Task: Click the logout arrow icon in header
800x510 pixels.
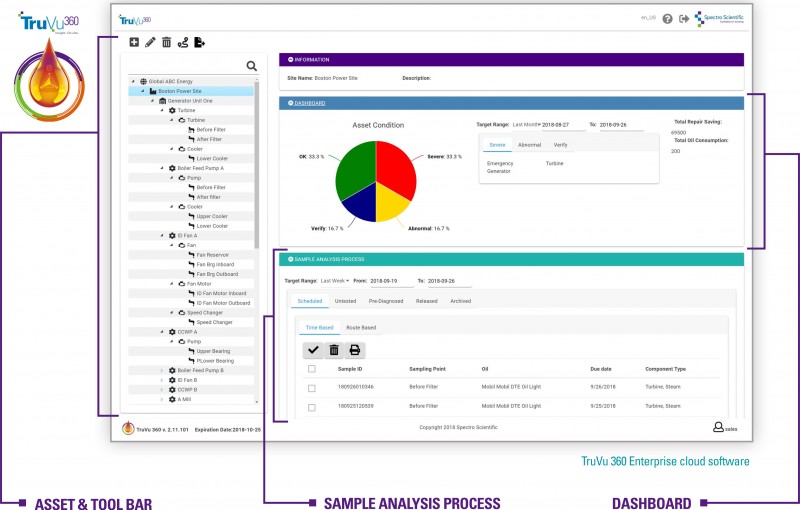Action: 684,19
